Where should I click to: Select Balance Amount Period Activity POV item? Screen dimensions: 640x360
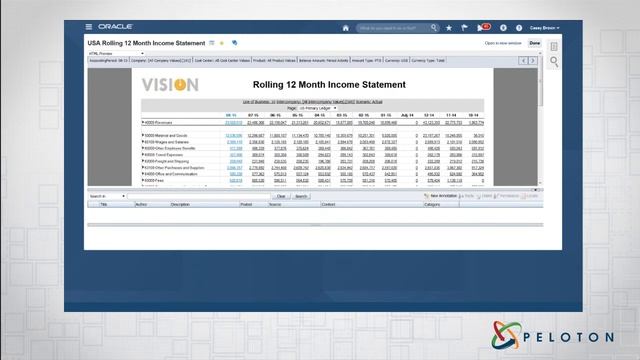[x=324, y=60]
